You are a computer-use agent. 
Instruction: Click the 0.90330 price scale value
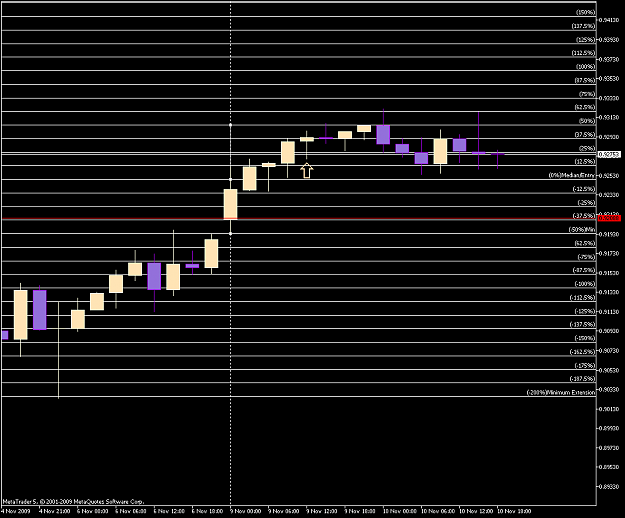(x=610, y=389)
